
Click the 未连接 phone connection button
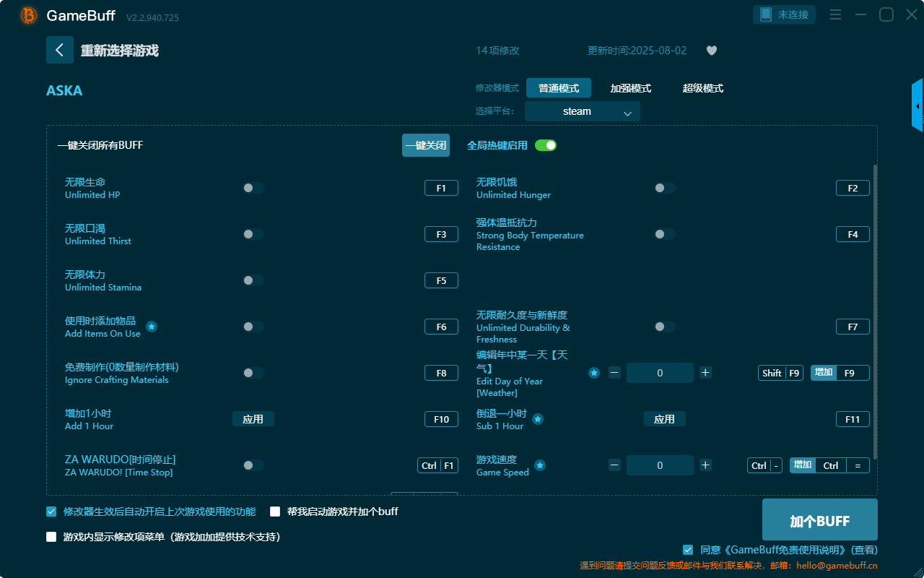[x=785, y=14]
